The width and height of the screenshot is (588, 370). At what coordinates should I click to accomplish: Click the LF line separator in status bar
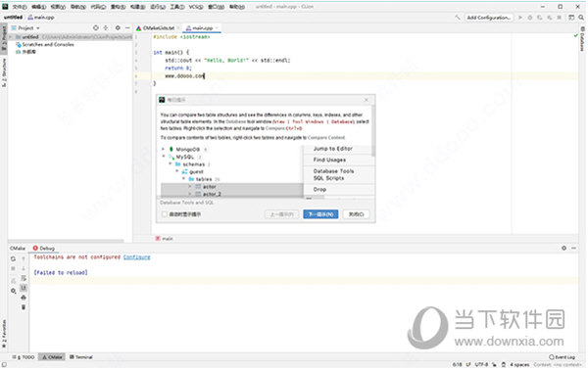click(468, 364)
